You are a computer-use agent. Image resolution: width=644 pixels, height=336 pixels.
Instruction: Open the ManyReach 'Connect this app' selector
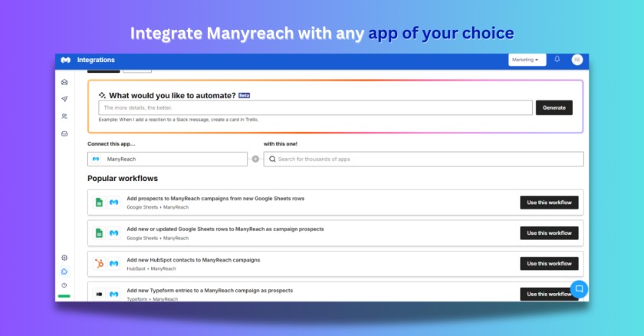tap(168, 159)
